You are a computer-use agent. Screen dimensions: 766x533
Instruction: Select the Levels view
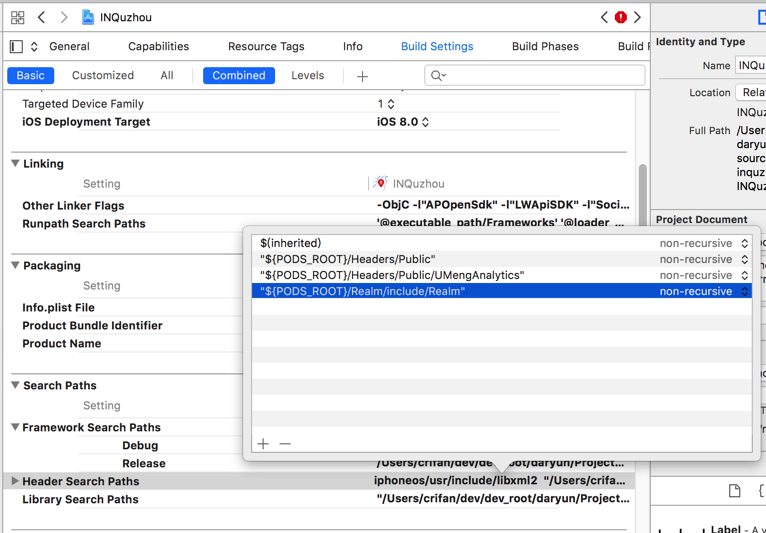[x=308, y=76]
